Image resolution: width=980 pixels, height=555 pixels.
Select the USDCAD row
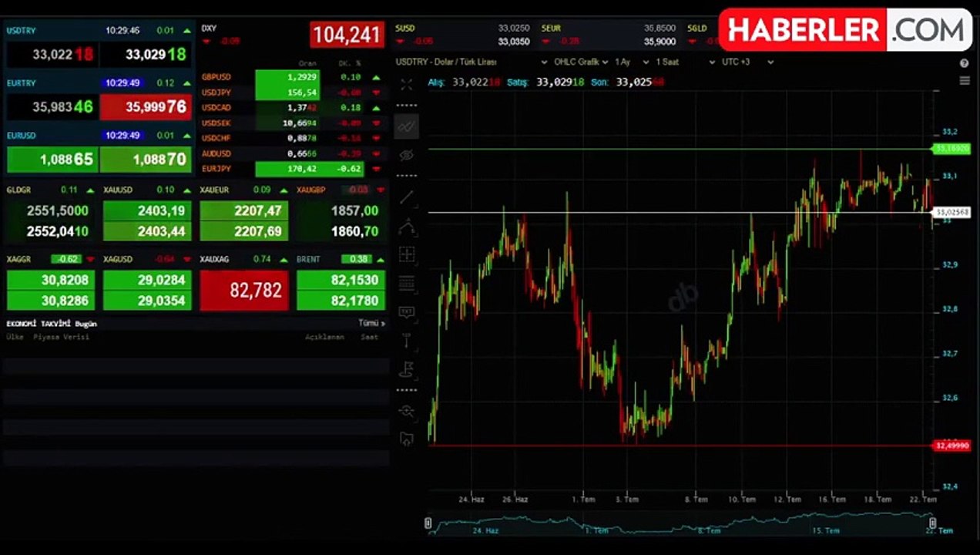tap(291, 108)
